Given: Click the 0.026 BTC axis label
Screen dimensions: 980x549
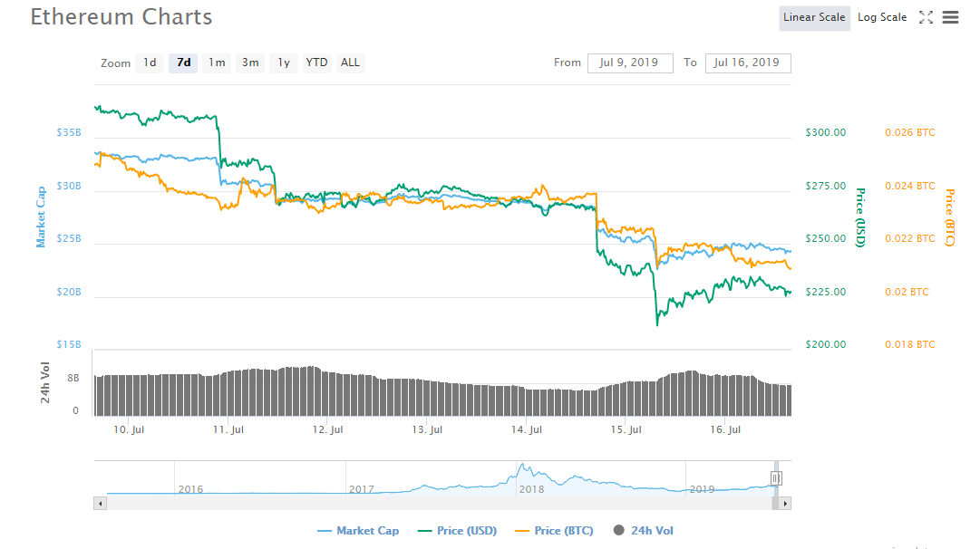Looking at the screenshot, I should coord(910,132).
